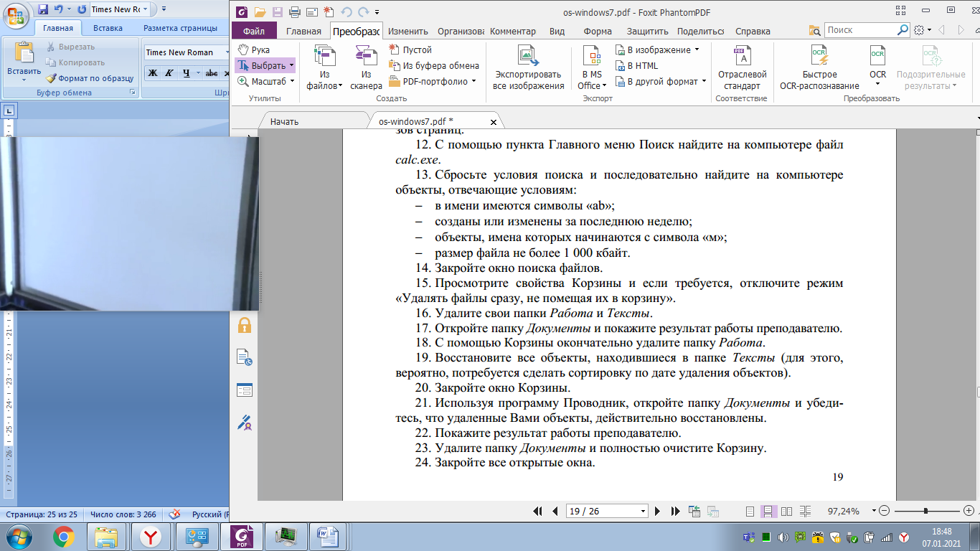Open file using Foxit quick-access folder icon
The image size is (980, 551).
pos(260,11)
